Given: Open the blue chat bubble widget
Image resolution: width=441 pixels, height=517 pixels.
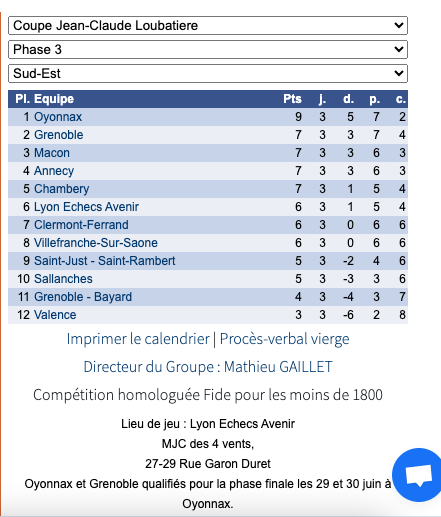Looking at the screenshot, I should (418, 474).
